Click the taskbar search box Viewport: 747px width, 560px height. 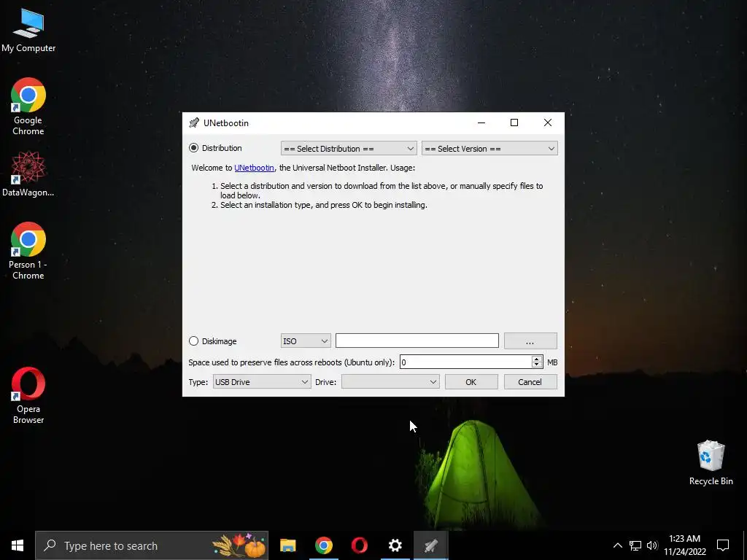click(x=152, y=545)
